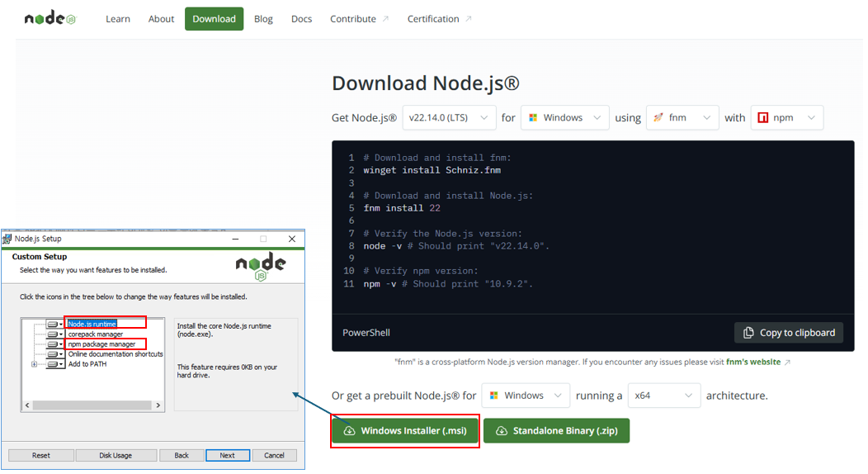
Task: Open the About nav item
Action: (x=161, y=19)
